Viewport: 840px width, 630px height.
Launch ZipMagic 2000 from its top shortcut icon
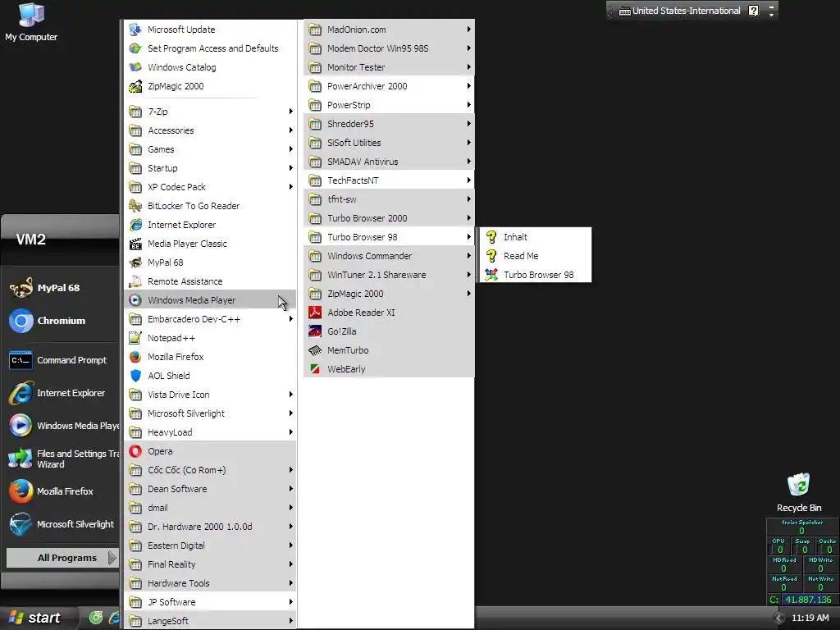pos(135,85)
